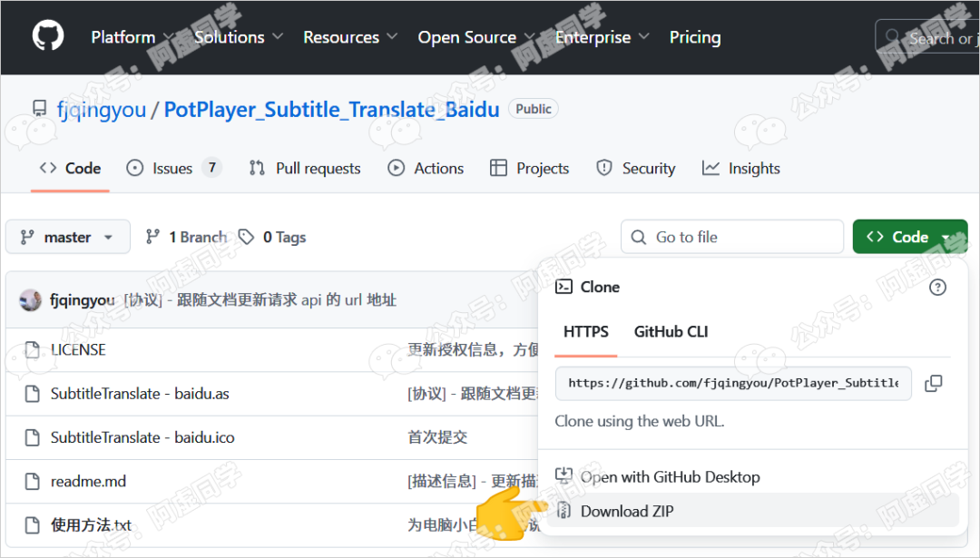The height and width of the screenshot is (558, 980).
Task: Open with GitHub Desktop
Action: (x=670, y=476)
